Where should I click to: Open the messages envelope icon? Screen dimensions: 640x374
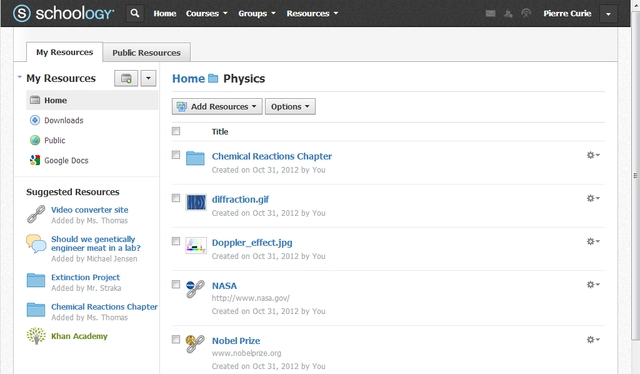click(x=491, y=13)
